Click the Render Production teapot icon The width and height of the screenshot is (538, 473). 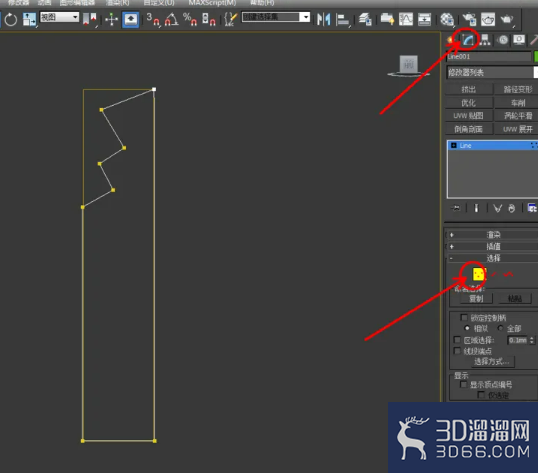(x=507, y=19)
